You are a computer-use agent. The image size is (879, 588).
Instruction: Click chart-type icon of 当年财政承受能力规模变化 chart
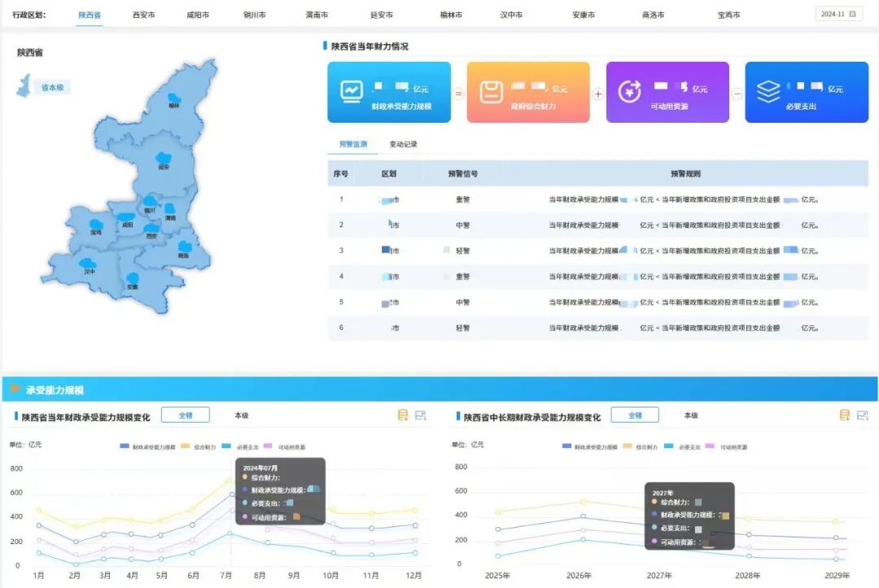coord(421,415)
